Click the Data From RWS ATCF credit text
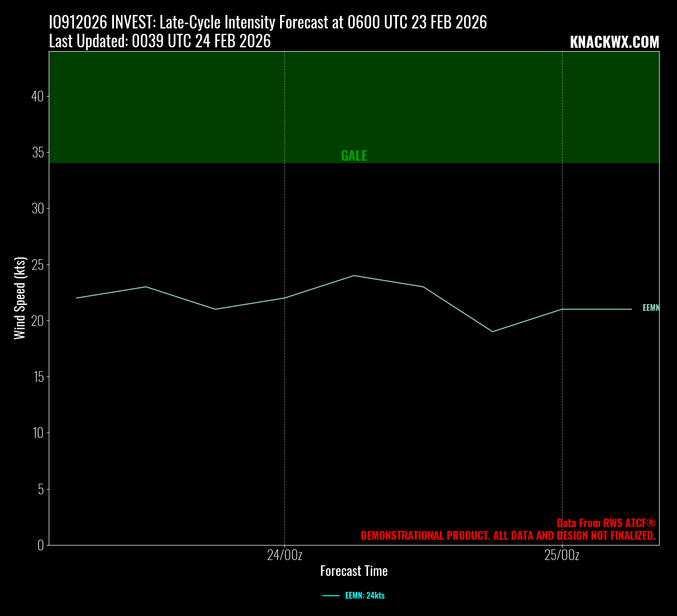 [x=606, y=523]
